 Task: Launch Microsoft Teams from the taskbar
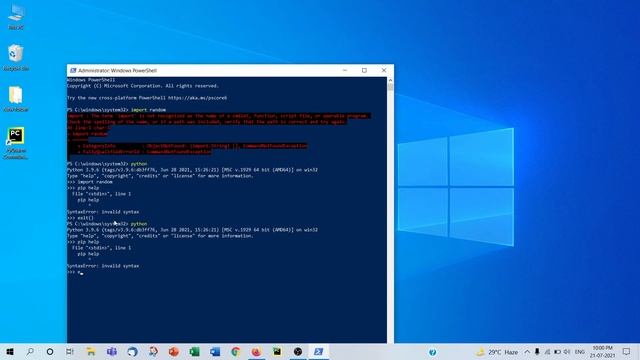(x=111, y=351)
